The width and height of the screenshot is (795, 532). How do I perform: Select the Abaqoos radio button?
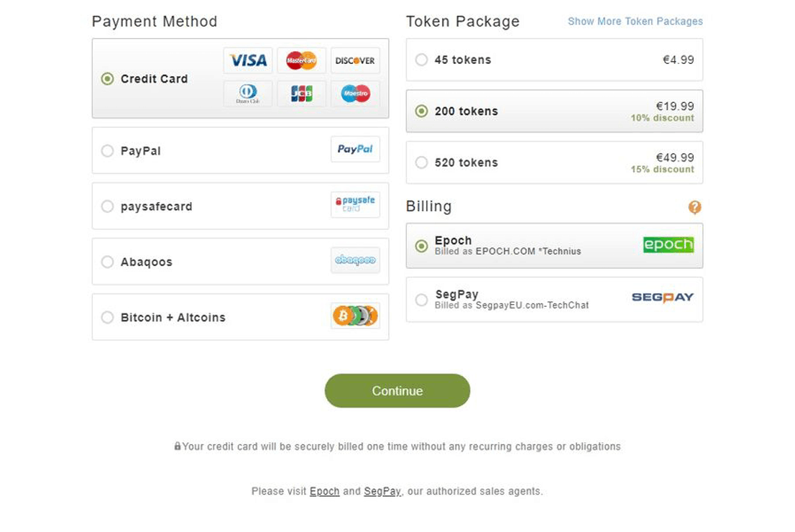pos(108,262)
